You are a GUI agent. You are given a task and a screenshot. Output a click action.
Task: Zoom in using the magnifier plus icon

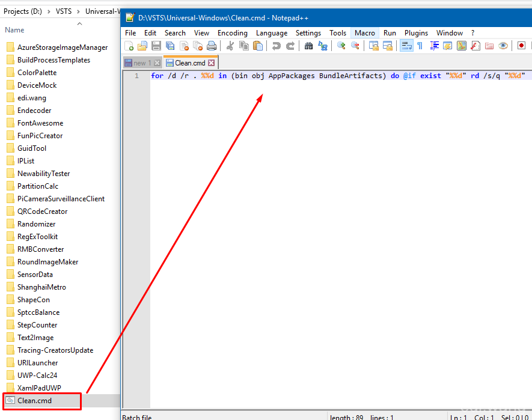[341, 46]
